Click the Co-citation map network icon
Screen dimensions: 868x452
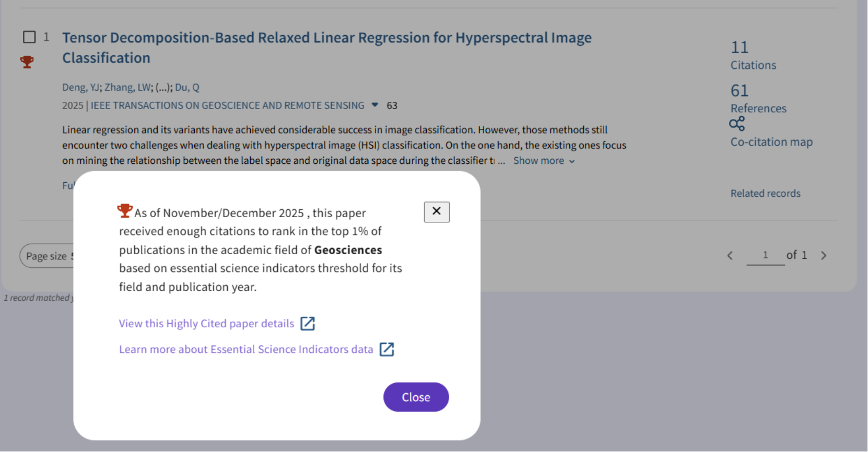pos(737,124)
